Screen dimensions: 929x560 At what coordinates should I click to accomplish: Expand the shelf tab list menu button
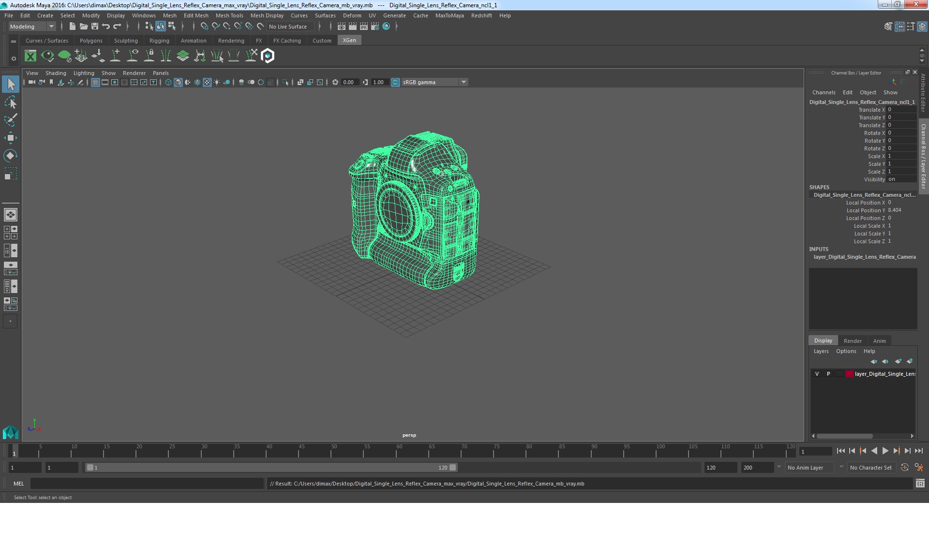tap(14, 42)
